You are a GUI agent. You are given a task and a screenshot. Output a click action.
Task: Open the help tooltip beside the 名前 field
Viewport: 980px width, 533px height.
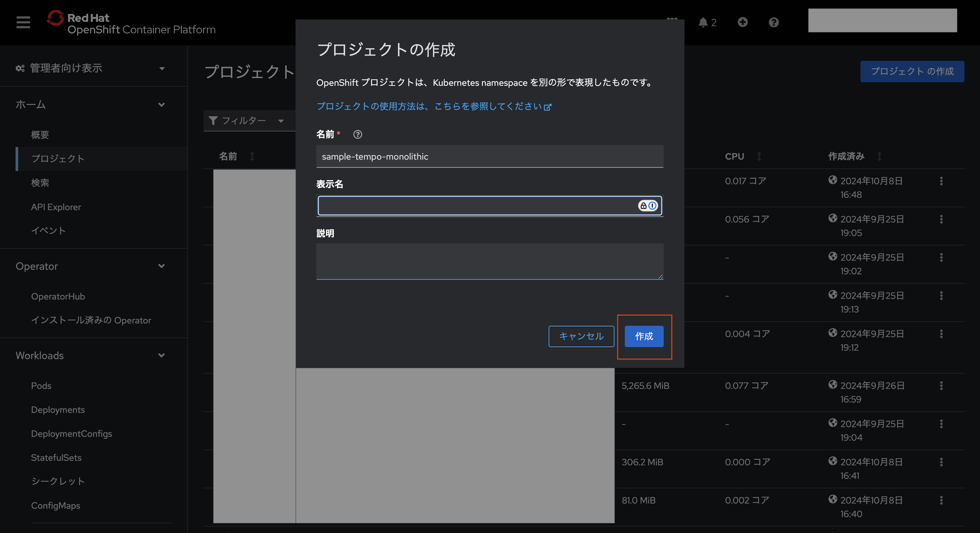[x=357, y=134]
